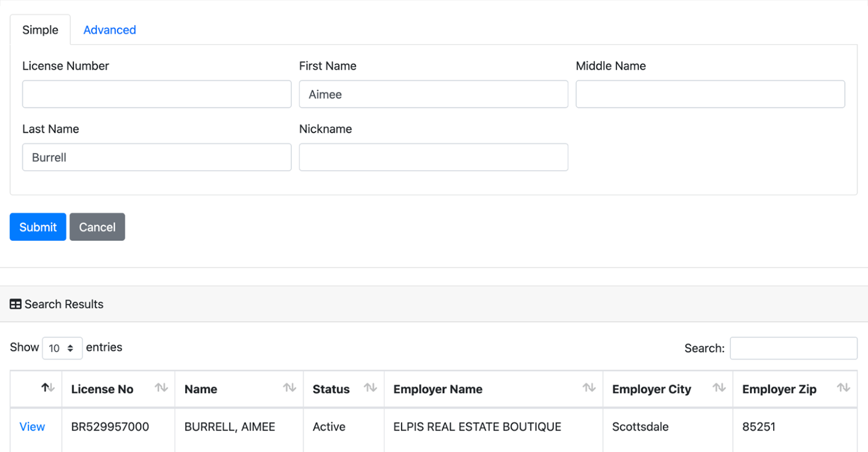Sort by Employer City sort icon
The image size is (868, 452).
pyautogui.click(x=719, y=388)
